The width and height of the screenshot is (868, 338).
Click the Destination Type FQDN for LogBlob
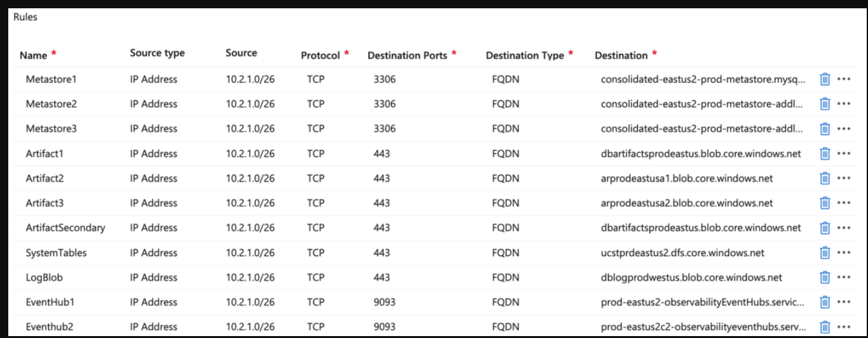pyautogui.click(x=506, y=278)
